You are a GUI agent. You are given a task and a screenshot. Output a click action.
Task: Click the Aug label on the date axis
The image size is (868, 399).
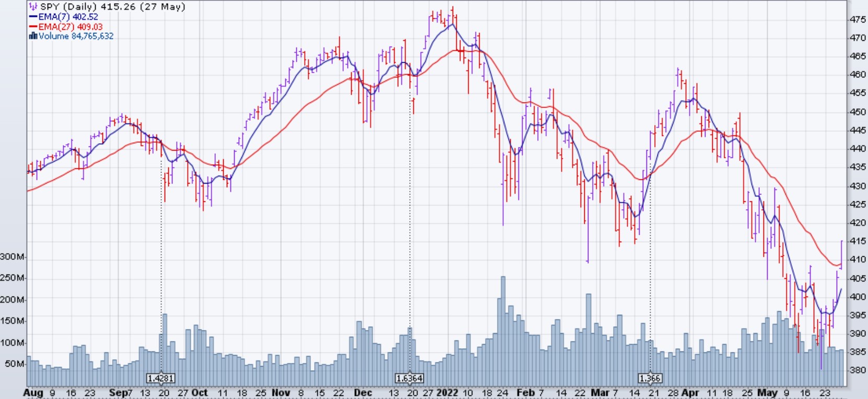click(x=33, y=393)
